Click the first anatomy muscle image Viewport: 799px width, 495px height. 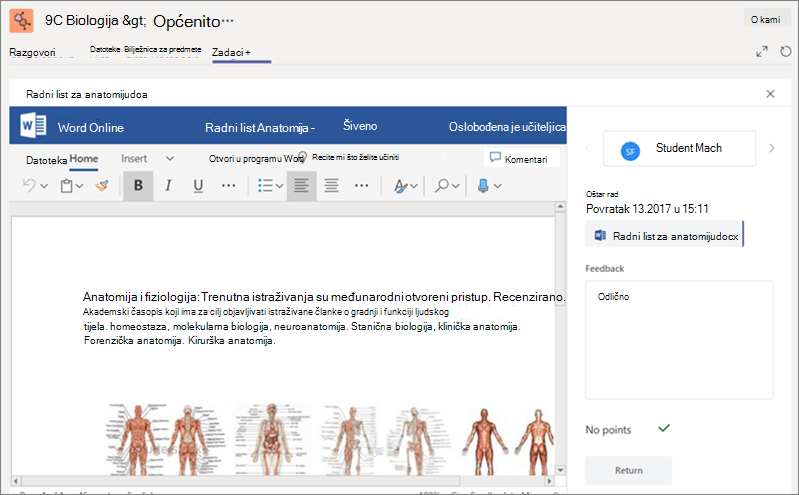click(x=137, y=439)
